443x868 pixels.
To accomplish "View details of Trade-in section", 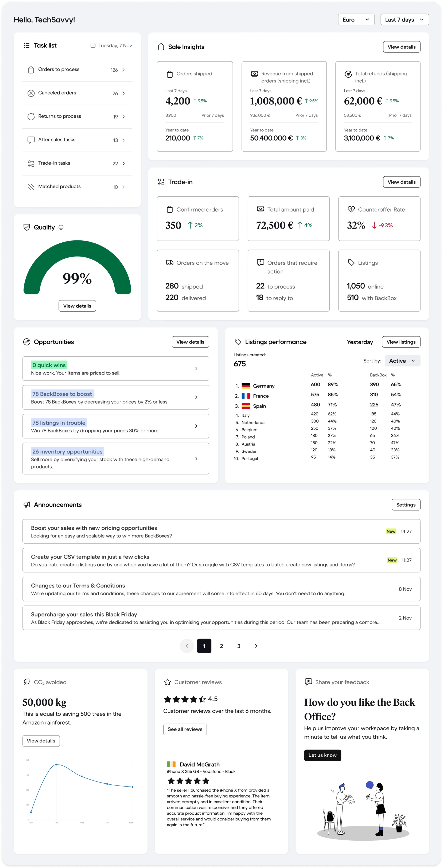I will click(x=402, y=182).
